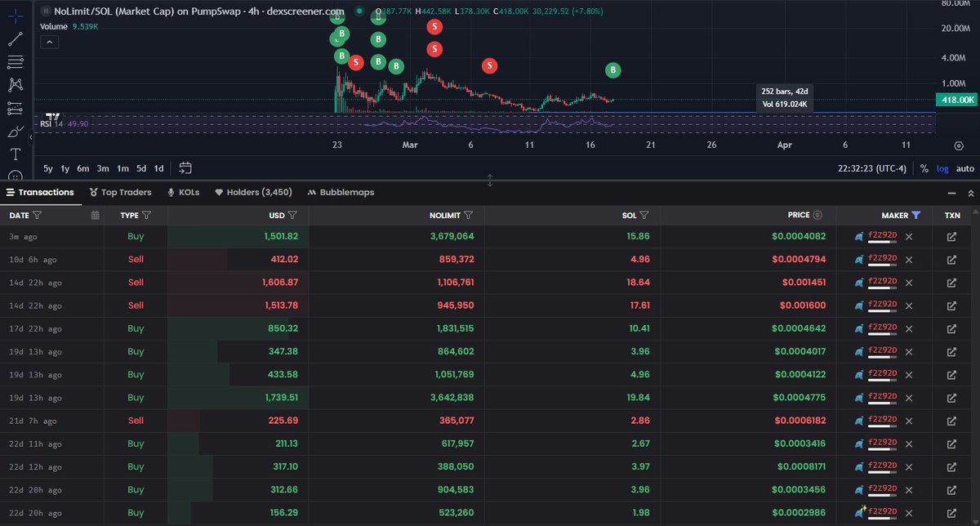Set chart range to 1y
Viewport: 980px width, 526px height.
click(65, 168)
